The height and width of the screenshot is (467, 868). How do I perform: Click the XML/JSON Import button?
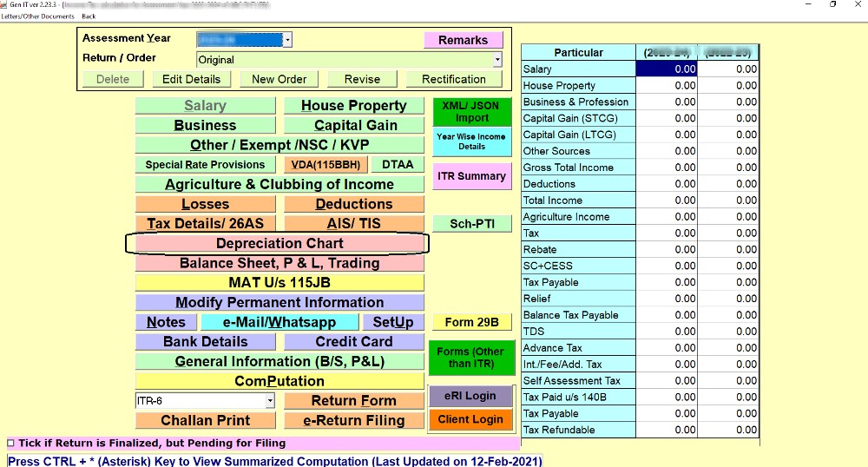(x=471, y=111)
